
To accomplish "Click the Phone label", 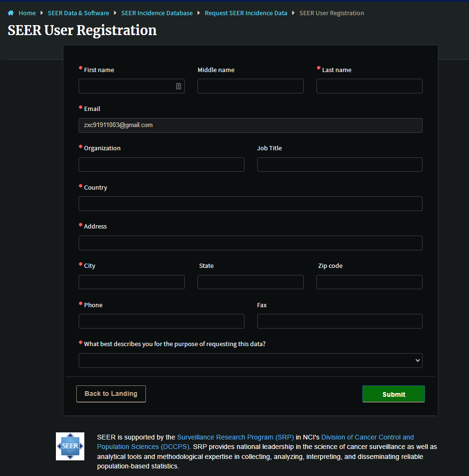I will 93,305.
